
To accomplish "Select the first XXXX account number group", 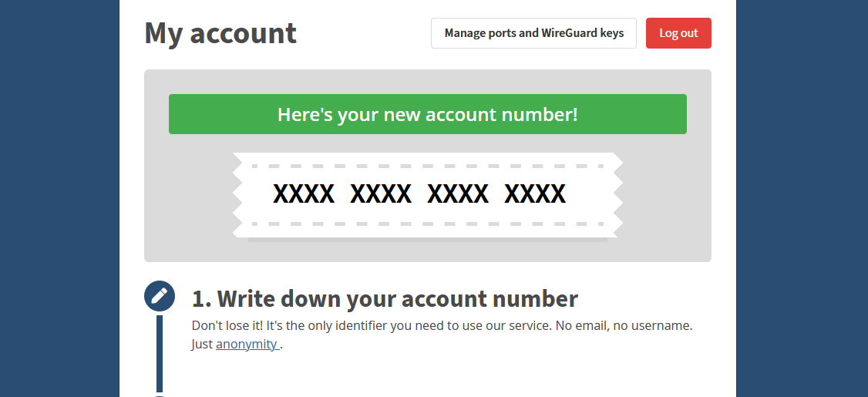I will tap(304, 193).
